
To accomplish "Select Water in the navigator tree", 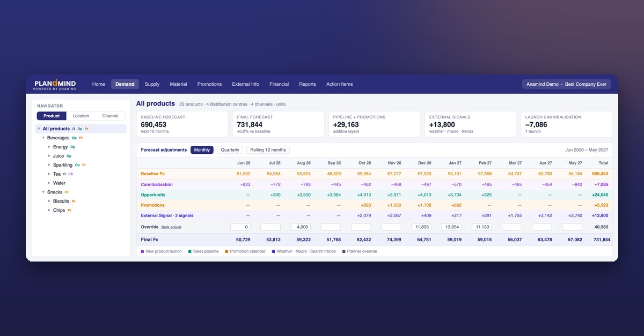I will click(59, 183).
